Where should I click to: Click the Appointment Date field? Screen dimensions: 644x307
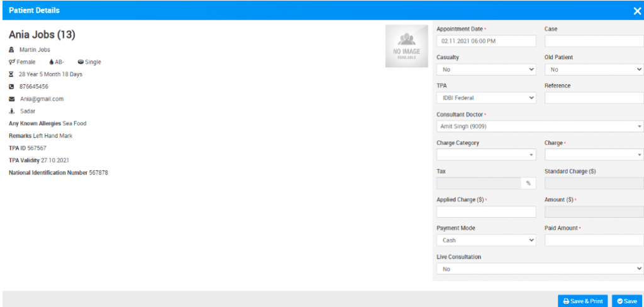point(486,41)
